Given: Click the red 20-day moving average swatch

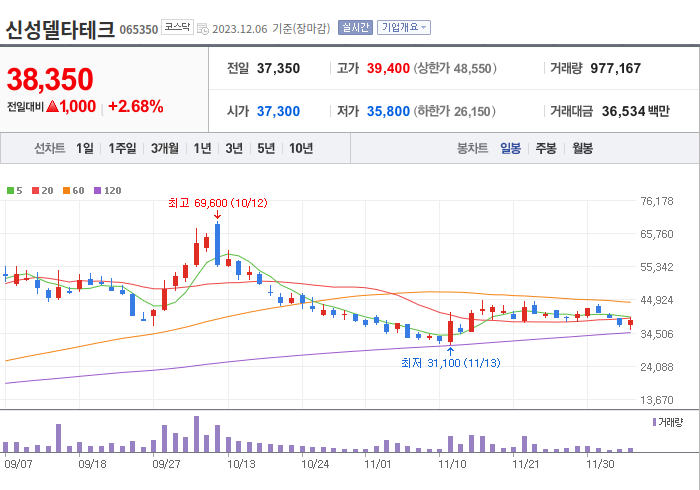Looking at the screenshot, I should point(35,191).
